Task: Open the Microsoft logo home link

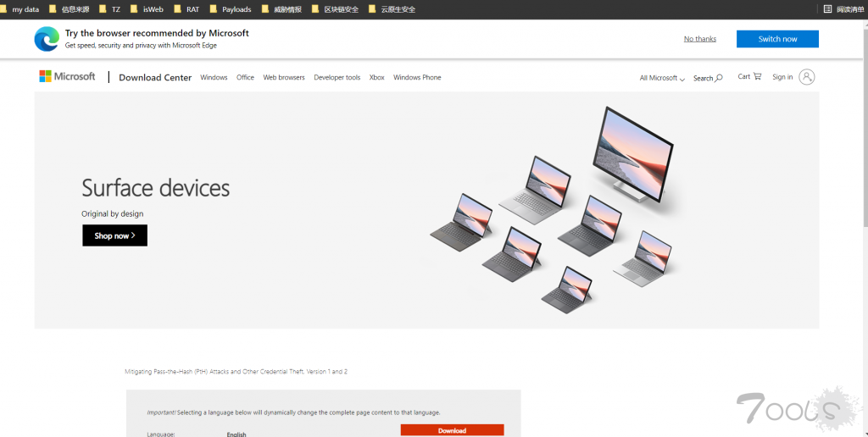Action: click(67, 76)
